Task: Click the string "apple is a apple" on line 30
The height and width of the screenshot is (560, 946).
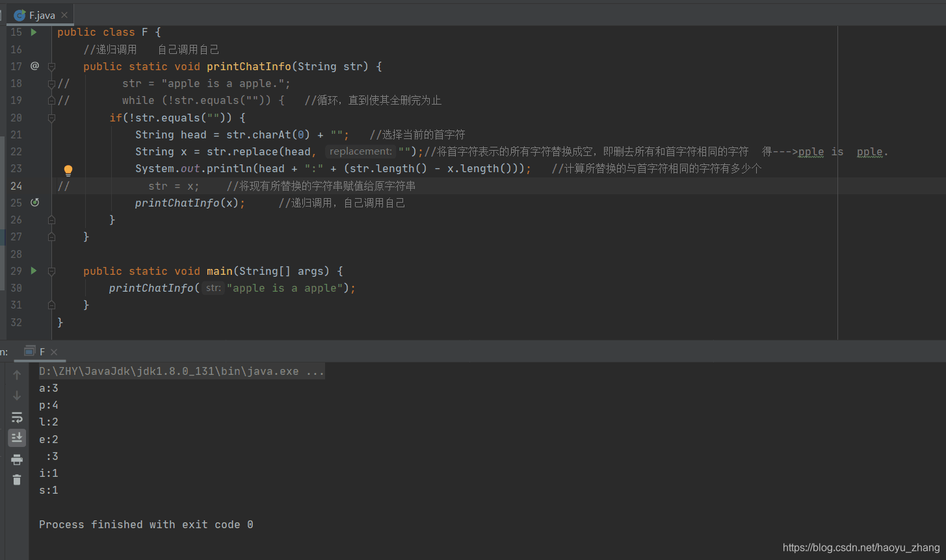Action: point(285,288)
